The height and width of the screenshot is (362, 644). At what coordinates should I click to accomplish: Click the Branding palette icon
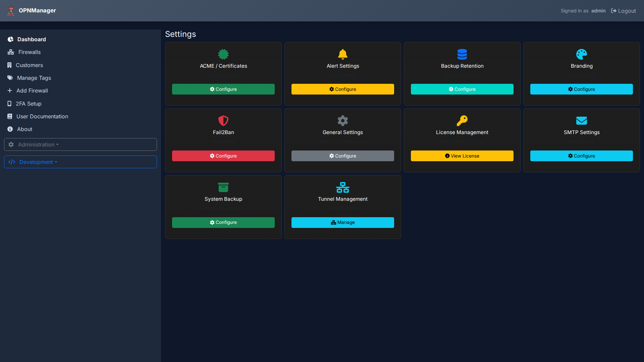pos(582,54)
